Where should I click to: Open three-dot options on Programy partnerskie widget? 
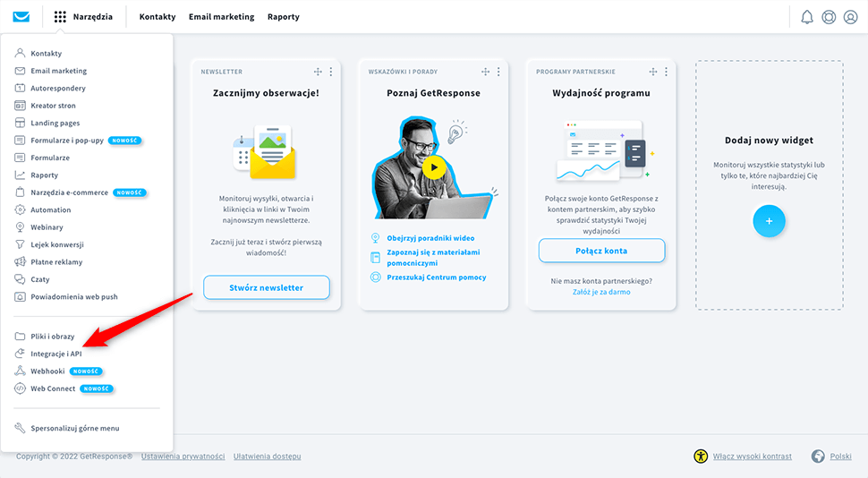(x=667, y=72)
